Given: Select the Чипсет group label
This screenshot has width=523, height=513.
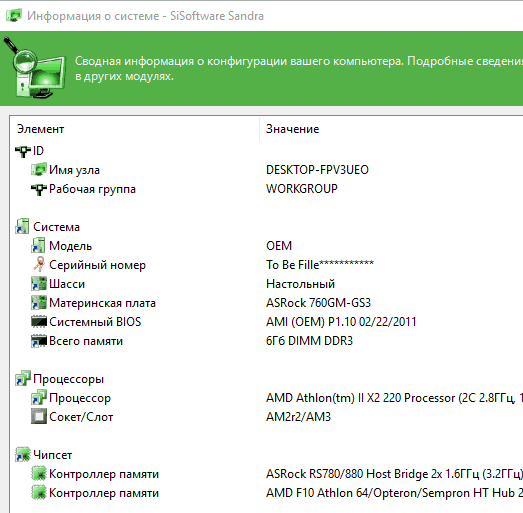Looking at the screenshot, I should click(52, 455).
